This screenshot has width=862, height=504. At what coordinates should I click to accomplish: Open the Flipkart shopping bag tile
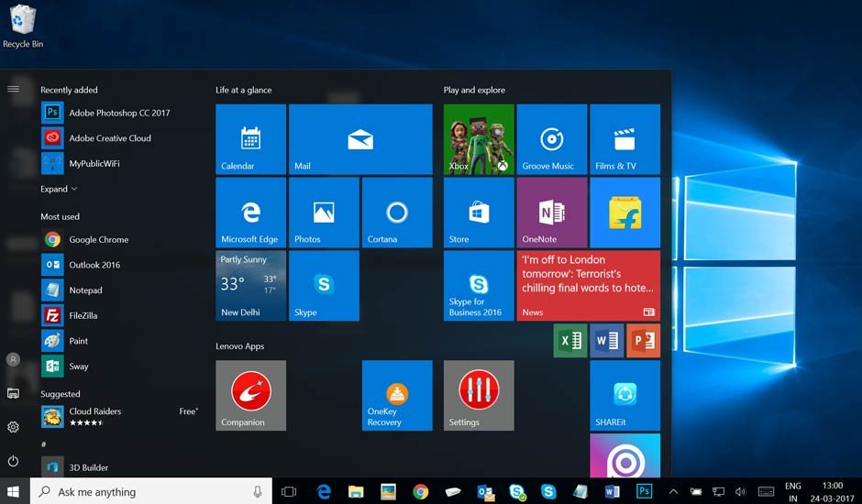[x=625, y=213]
